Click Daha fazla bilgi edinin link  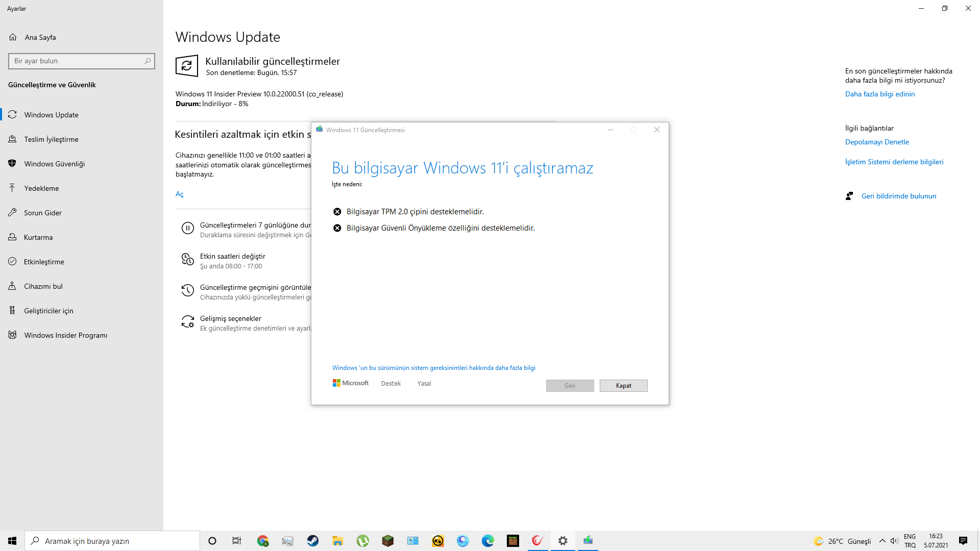[x=879, y=94]
